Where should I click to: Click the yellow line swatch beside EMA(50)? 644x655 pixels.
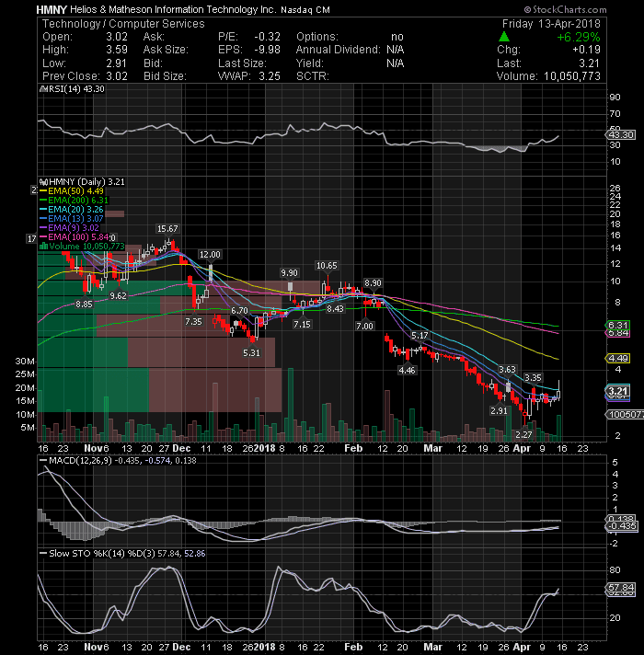coord(43,191)
